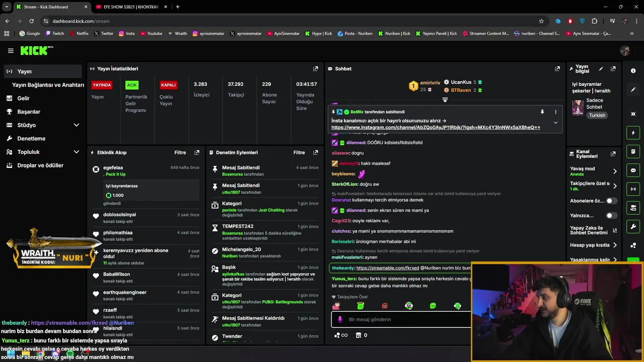Reload the page in the browser
This screenshot has width=644, height=362.
(31, 21)
